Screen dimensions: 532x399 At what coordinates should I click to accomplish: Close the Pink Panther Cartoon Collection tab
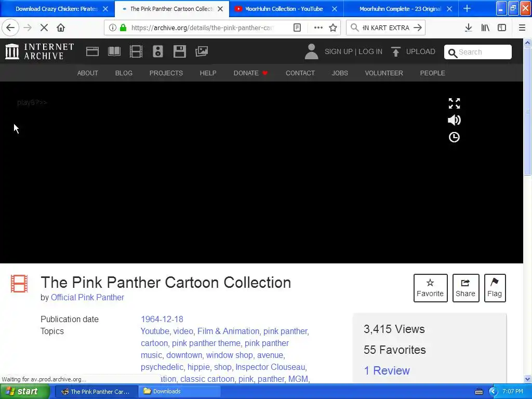pos(220,9)
